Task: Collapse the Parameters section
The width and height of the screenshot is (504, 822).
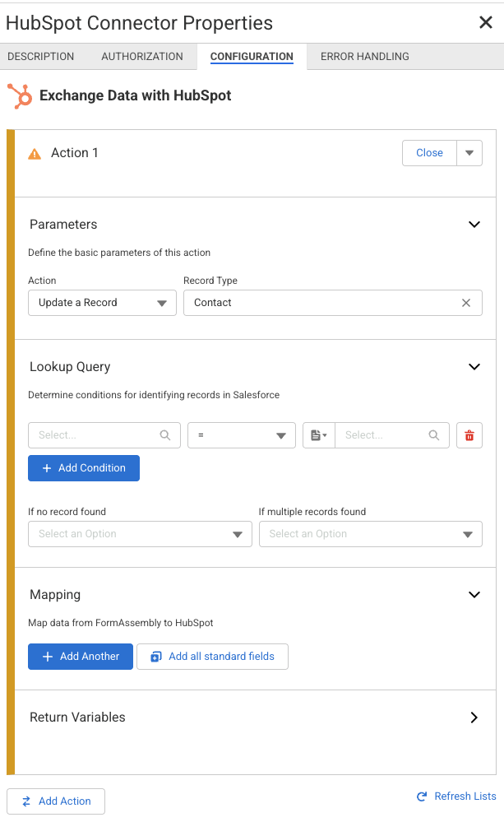Action: pyautogui.click(x=474, y=225)
